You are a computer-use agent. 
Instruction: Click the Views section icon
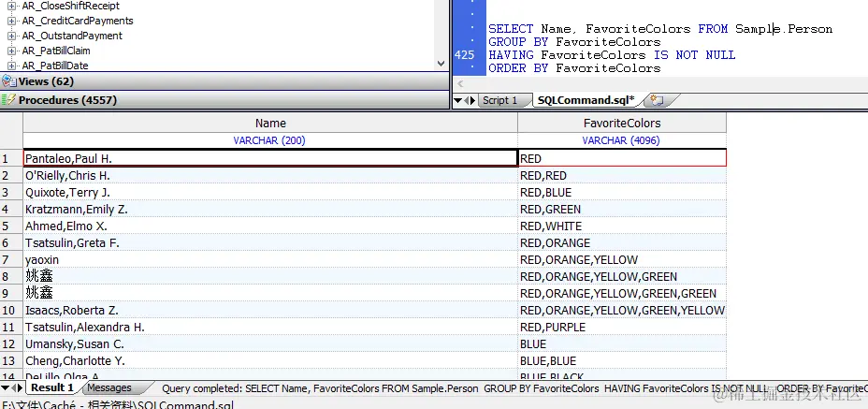click(x=8, y=81)
